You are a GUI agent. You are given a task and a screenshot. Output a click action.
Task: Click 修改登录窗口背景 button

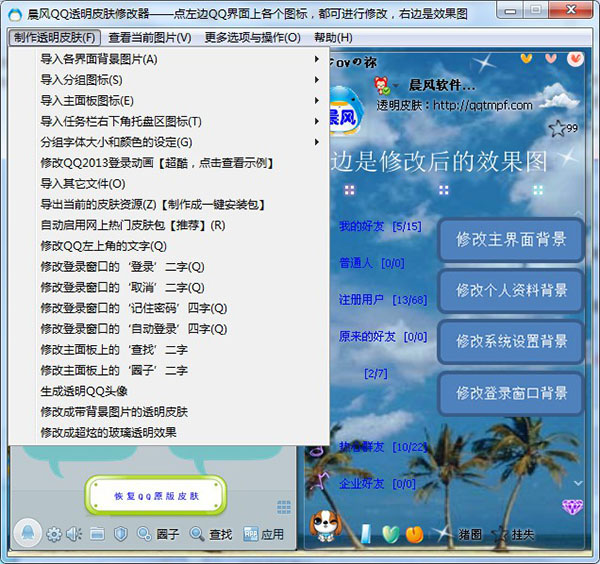click(511, 393)
